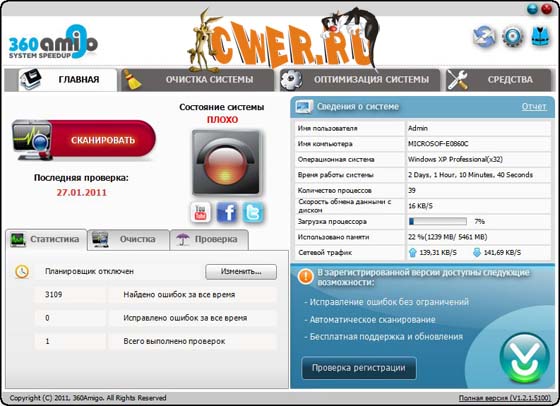Click the system uptime value
Viewport: 560px width, 406px height.
tap(470, 175)
